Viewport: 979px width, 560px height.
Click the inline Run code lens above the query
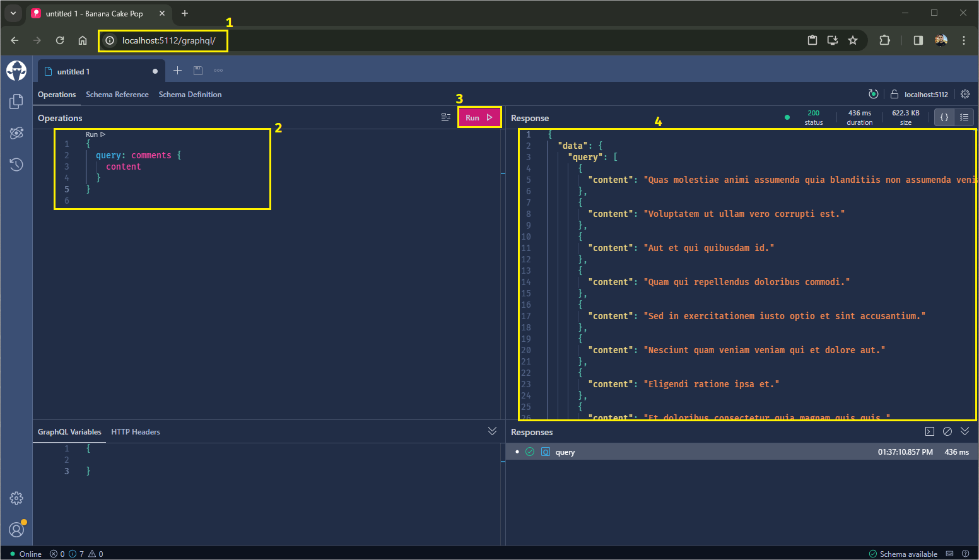[95, 134]
